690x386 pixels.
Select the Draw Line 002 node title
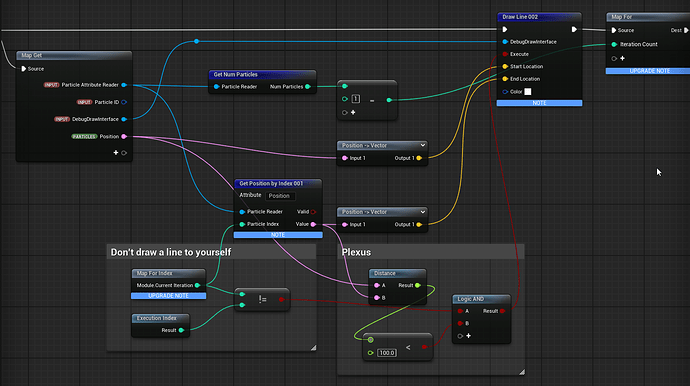click(520, 17)
